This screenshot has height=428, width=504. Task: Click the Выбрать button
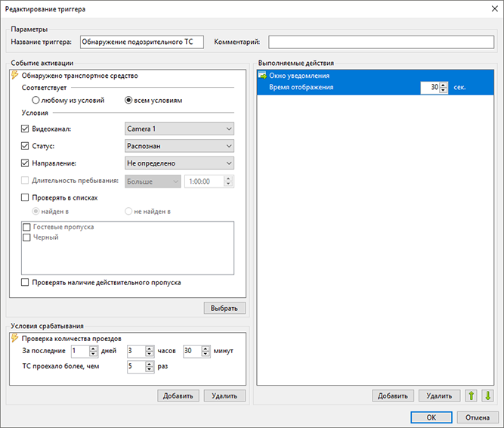pyautogui.click(x=224, y=308)
